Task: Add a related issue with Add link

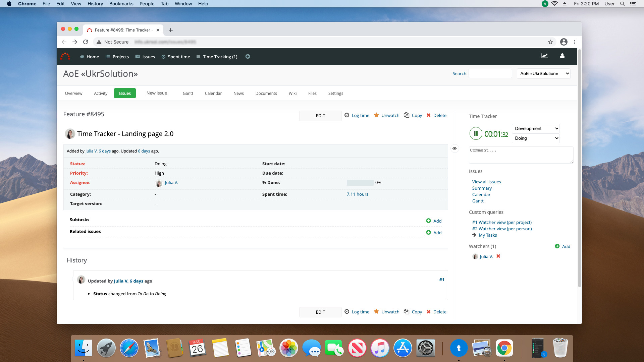Action: coord(434,233)
